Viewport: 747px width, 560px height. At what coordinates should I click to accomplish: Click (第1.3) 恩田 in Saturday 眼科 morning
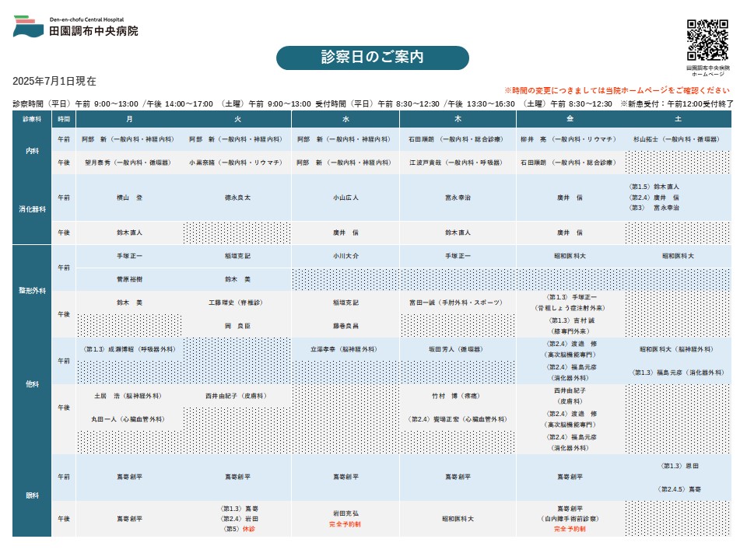(680, 466)
